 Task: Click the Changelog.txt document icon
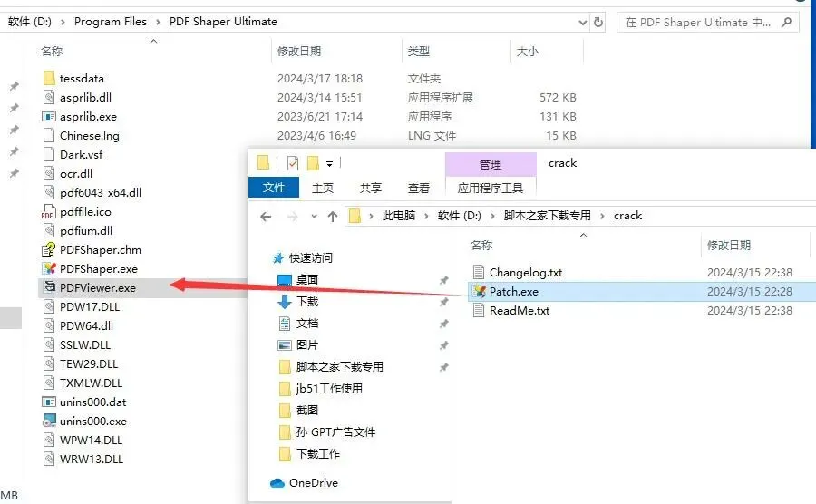click(x=479, y=272)
